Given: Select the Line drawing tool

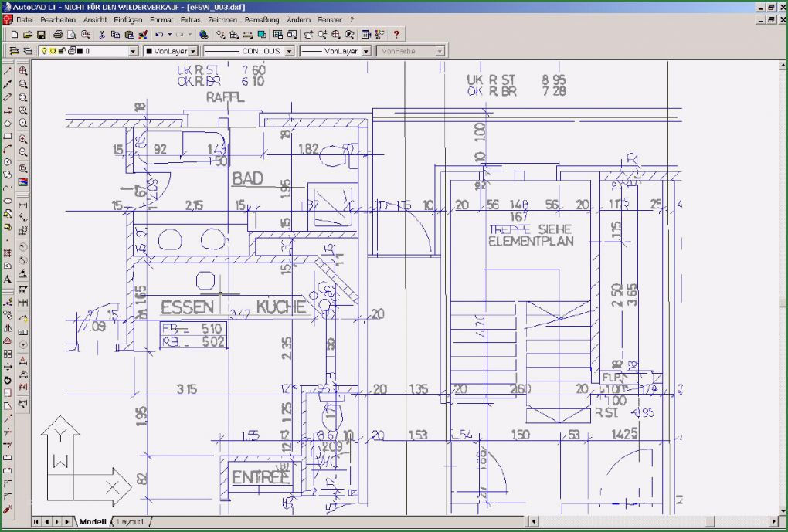Looking at the screenshot, I should (x=8, y=71).
